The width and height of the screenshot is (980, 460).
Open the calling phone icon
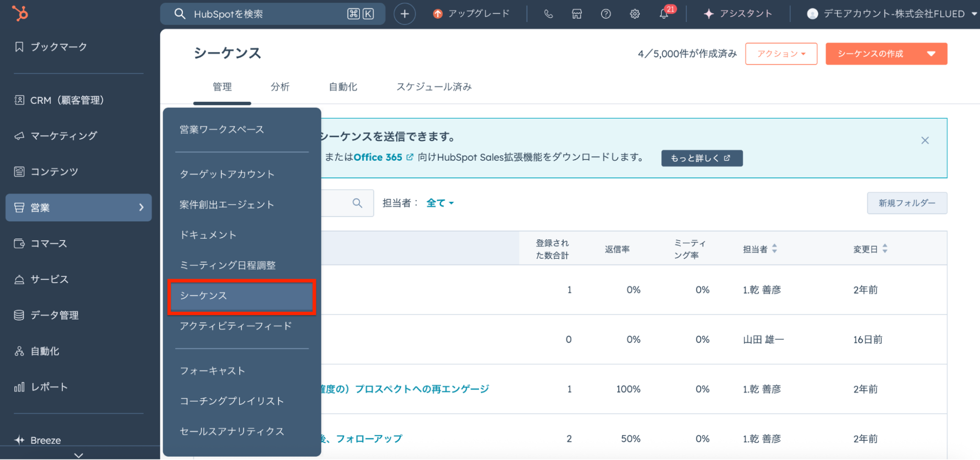[548, 14]
